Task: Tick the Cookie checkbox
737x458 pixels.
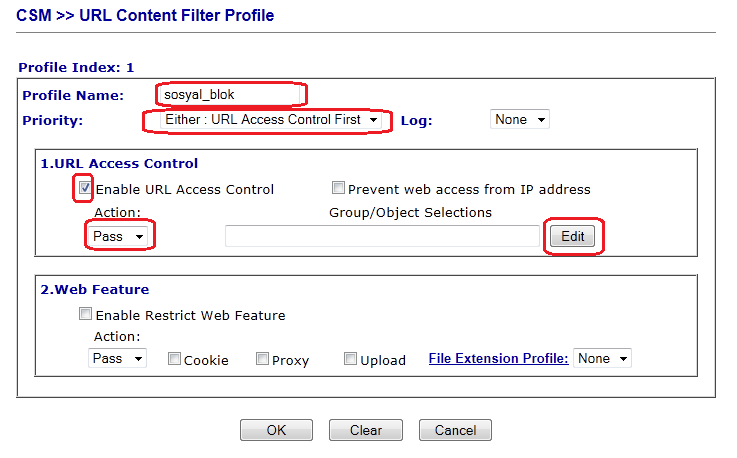Action: 174,359
